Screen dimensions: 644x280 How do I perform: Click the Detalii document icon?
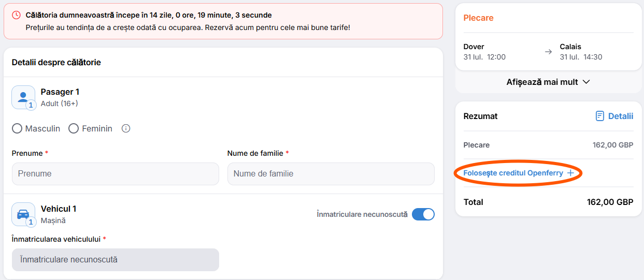(x=599, y=116)
